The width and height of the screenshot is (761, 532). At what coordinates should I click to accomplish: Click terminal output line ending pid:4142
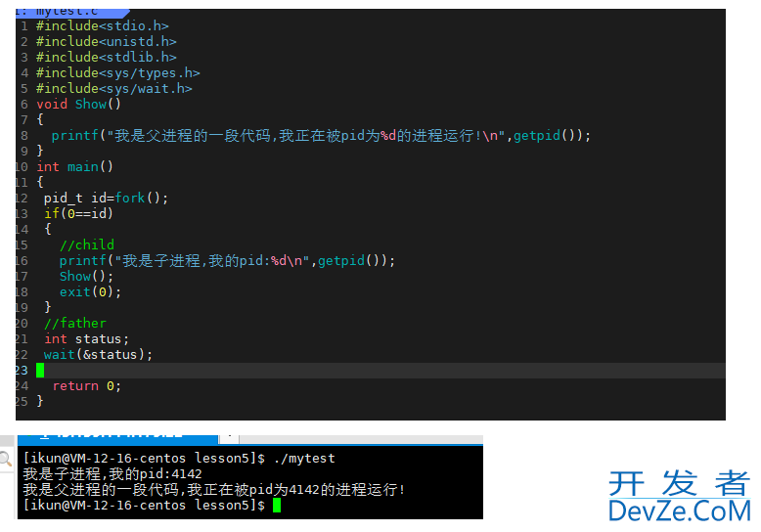(112, 473)
